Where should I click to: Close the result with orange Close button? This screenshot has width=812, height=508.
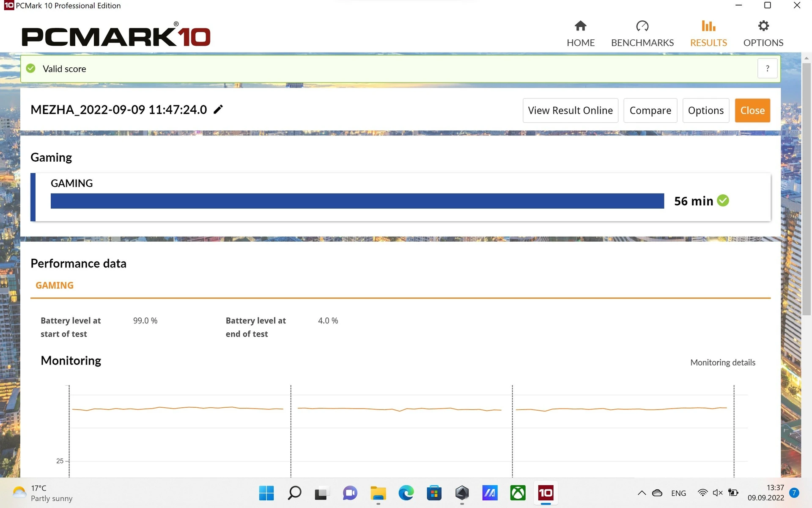click(x=752, y=110)
